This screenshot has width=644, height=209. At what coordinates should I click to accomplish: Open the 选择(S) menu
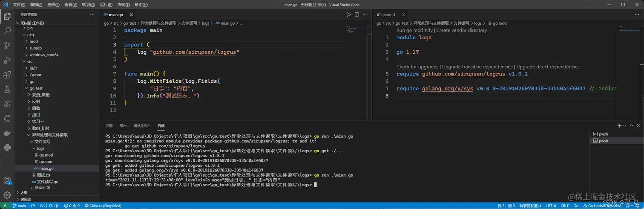pyautogui.click(x=53, y=5)
